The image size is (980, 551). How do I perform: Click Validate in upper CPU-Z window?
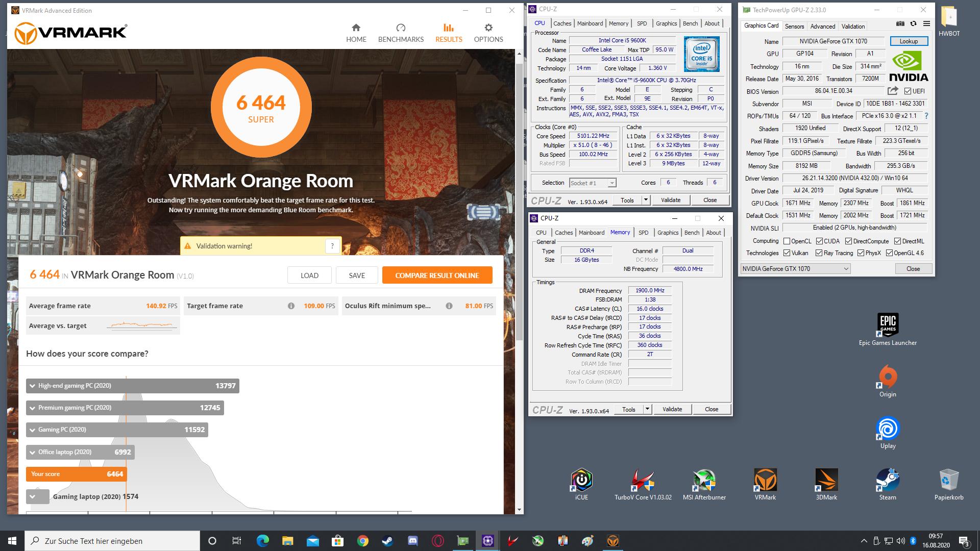coord(671,200)
